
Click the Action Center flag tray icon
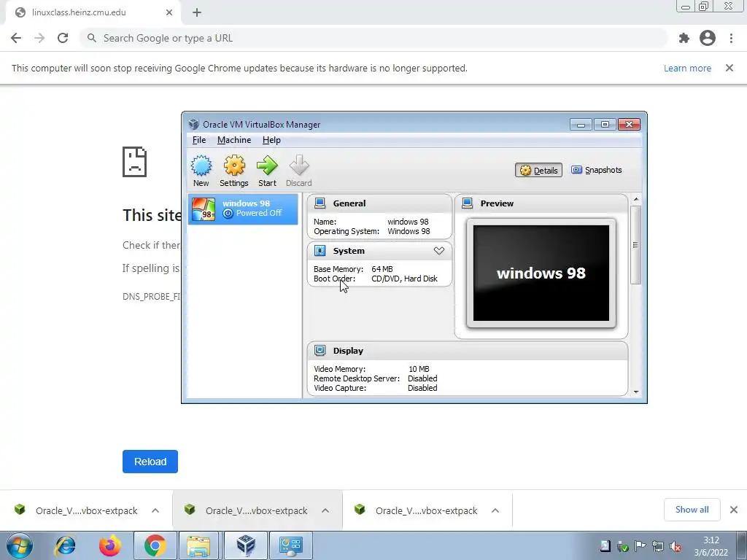coord(640,547)
